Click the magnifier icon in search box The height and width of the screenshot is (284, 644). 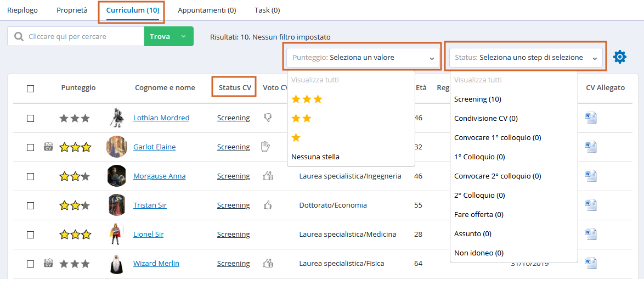click(x=19, y=37)
